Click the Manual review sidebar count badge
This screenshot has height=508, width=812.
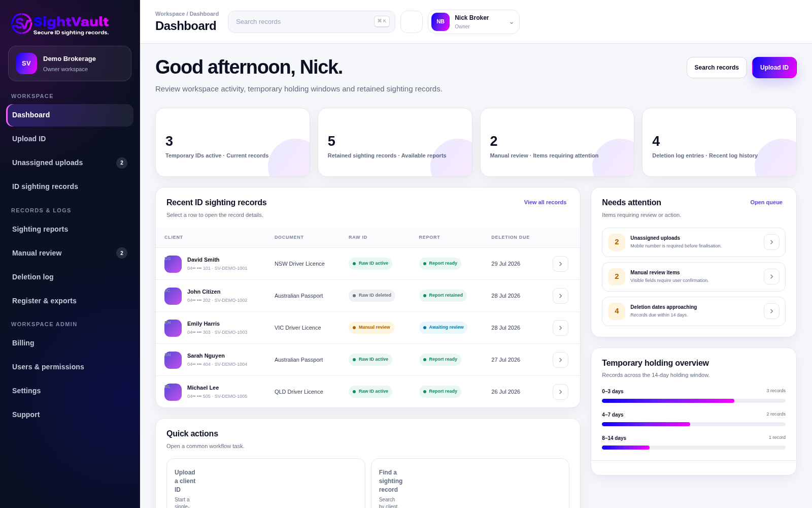click(x=122, y=253)
